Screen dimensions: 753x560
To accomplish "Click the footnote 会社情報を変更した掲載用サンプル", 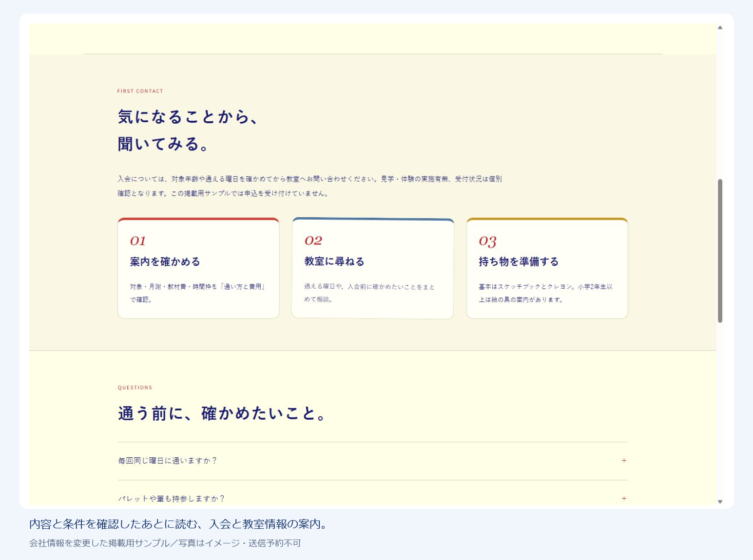I will (x=165, y=543).
